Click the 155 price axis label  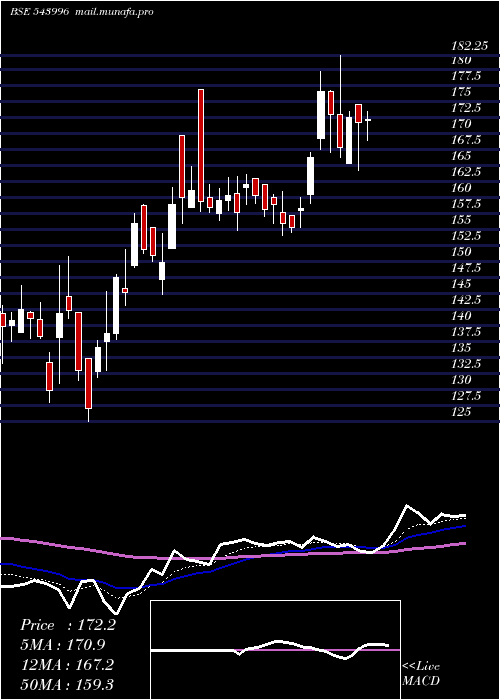point(461,220)
